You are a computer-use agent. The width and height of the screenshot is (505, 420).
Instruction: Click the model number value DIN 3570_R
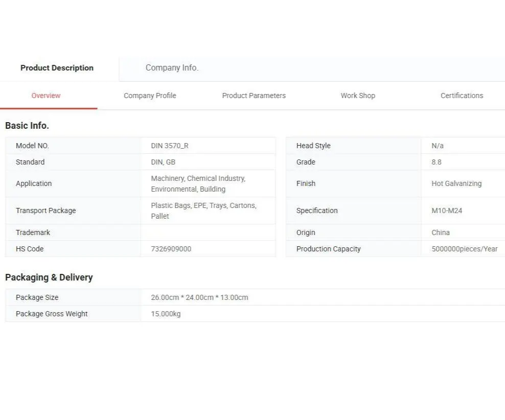pos(170,146)
